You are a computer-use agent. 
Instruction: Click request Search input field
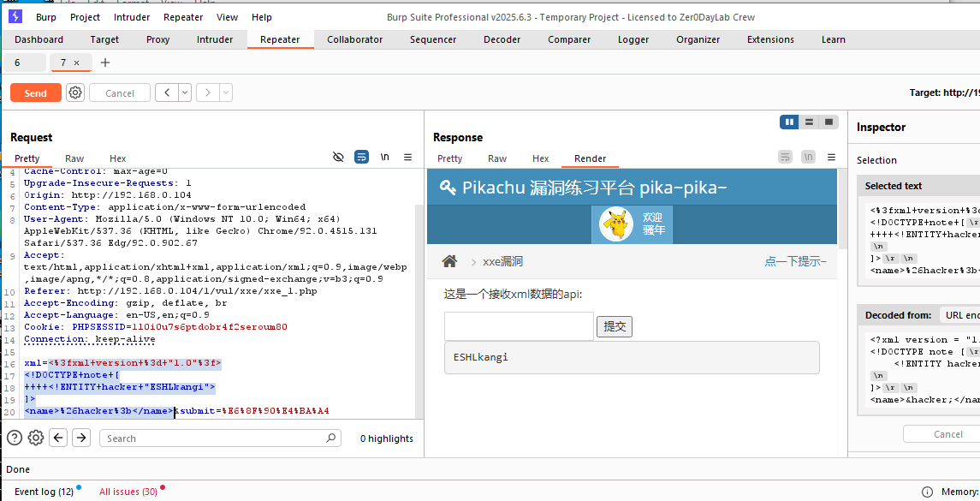click(x=220, y=438)
